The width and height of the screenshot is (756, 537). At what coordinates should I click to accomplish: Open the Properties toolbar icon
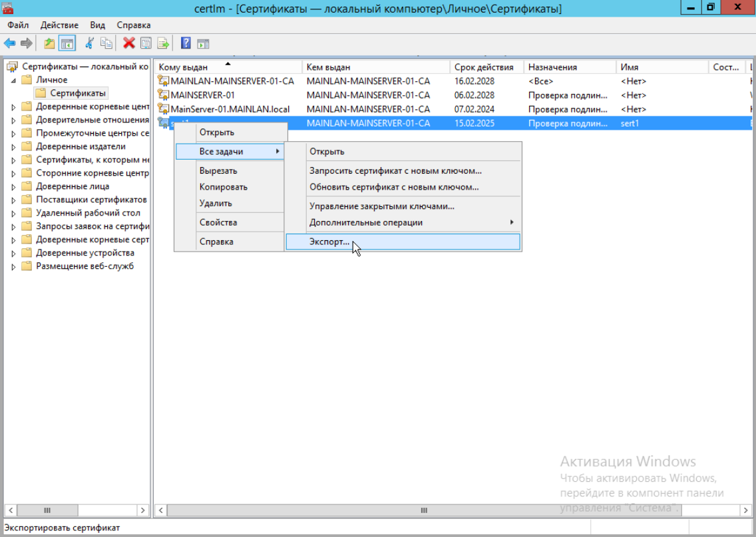(x=145, y=43)
